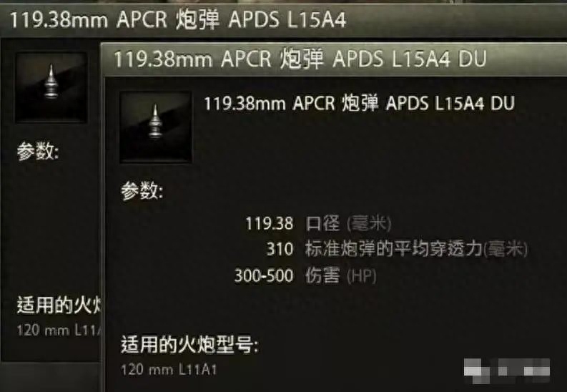The width and height of the screenshot is (567, 392).
Task: Click the L15A4 DU shell name beside the icon
Action: [x=359, y=103]
